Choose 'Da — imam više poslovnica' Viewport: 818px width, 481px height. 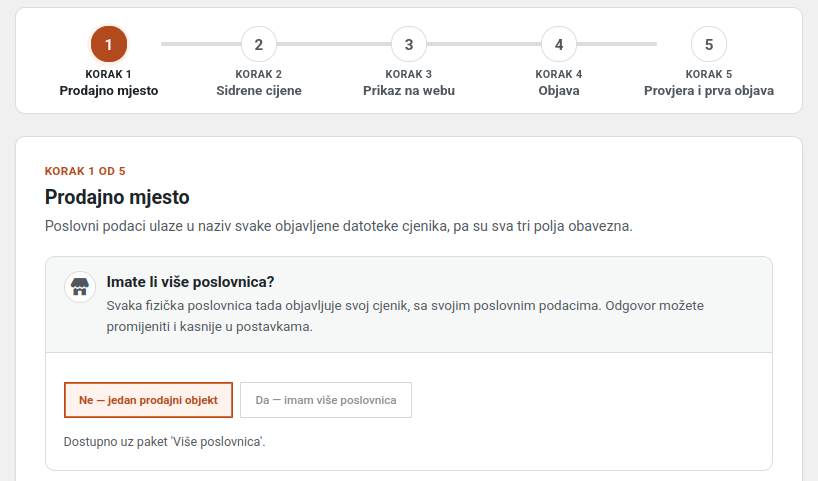[326, 400]
